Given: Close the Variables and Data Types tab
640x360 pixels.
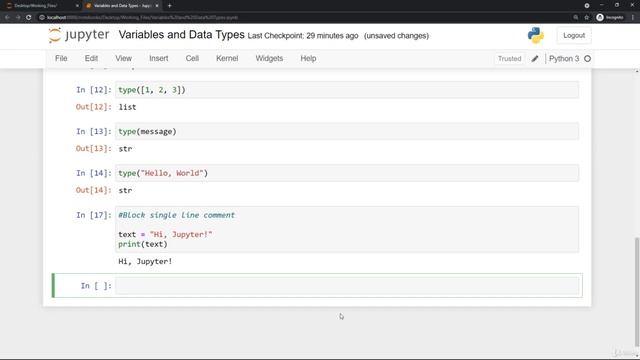Looking at the screenshot, I should (x=157, y=6).
